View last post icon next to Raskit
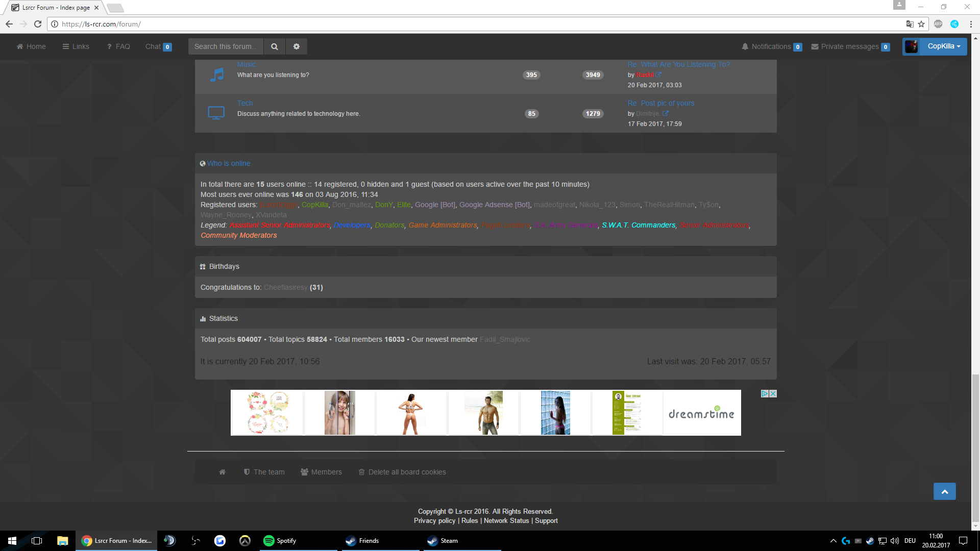 pos(658,74)
